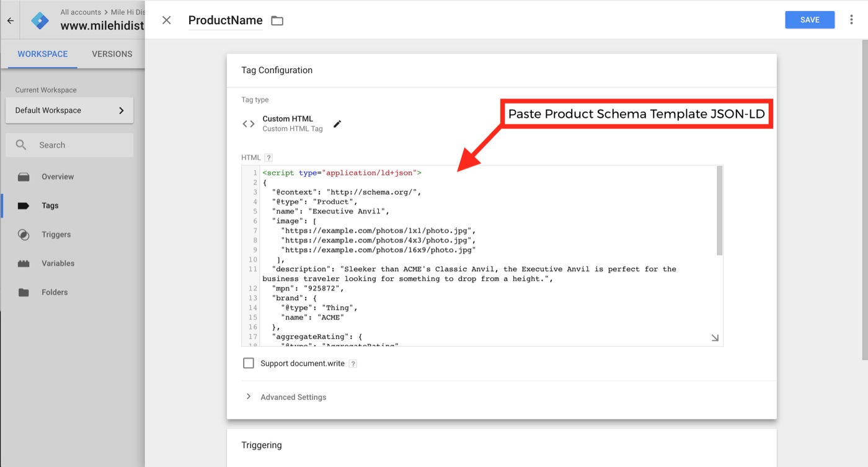Open the three-dot more options menu
This screenshot has width=868, height=467.
click(x=851, y=20)
